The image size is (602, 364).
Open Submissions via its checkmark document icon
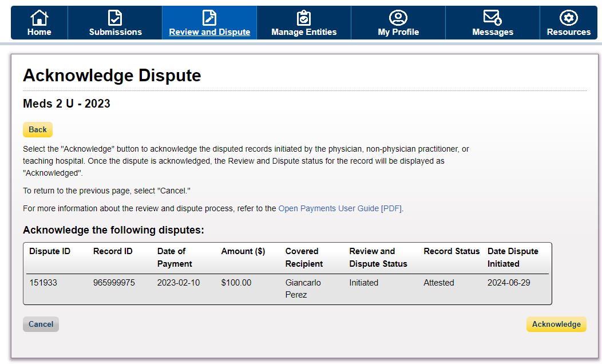pyautogui.click(x=115, y=18)
